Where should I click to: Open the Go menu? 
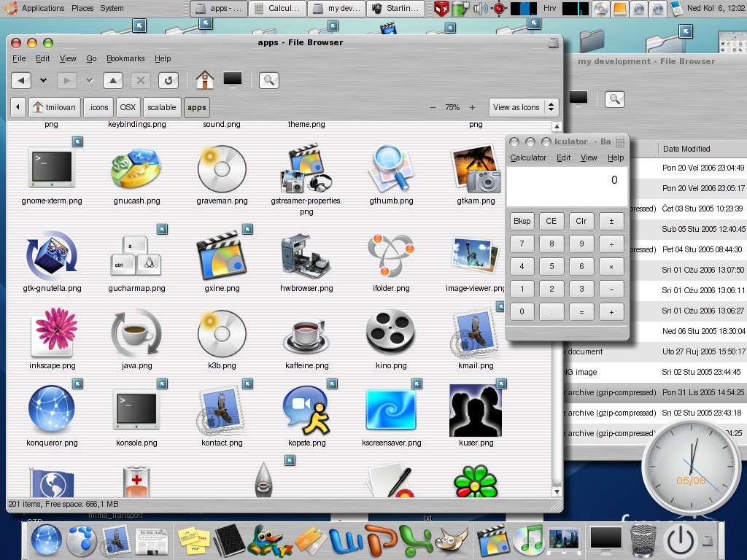tap(91, 58)
